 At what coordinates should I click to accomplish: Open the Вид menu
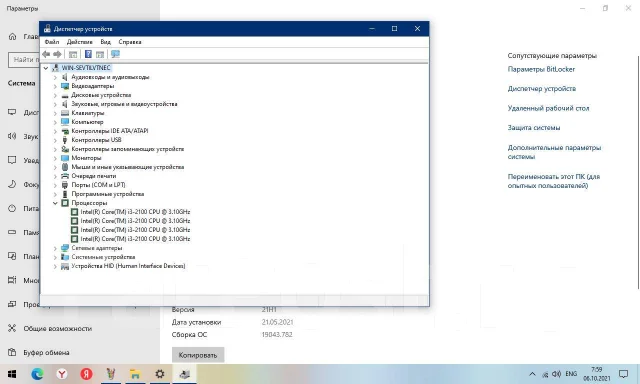(105, 42)
